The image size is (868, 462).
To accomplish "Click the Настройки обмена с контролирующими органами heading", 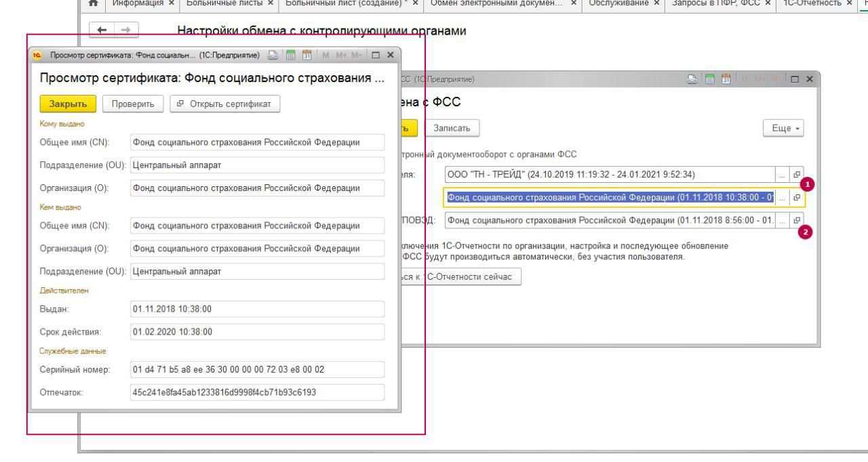I will [x=322, y=30].
